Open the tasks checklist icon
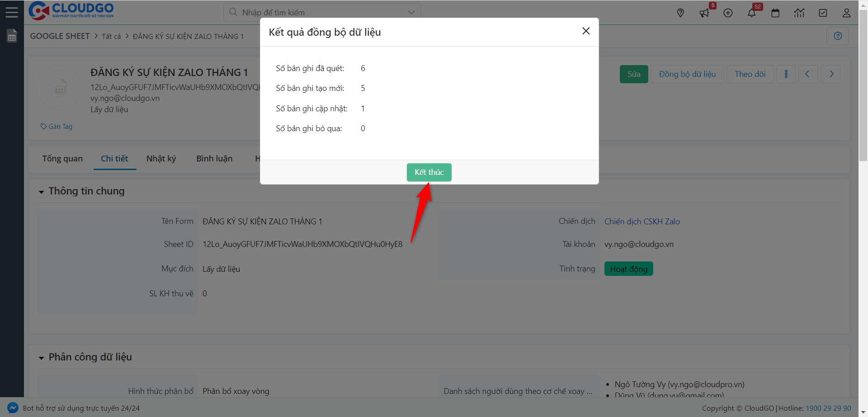868x417 pixels. pos(823,13)
